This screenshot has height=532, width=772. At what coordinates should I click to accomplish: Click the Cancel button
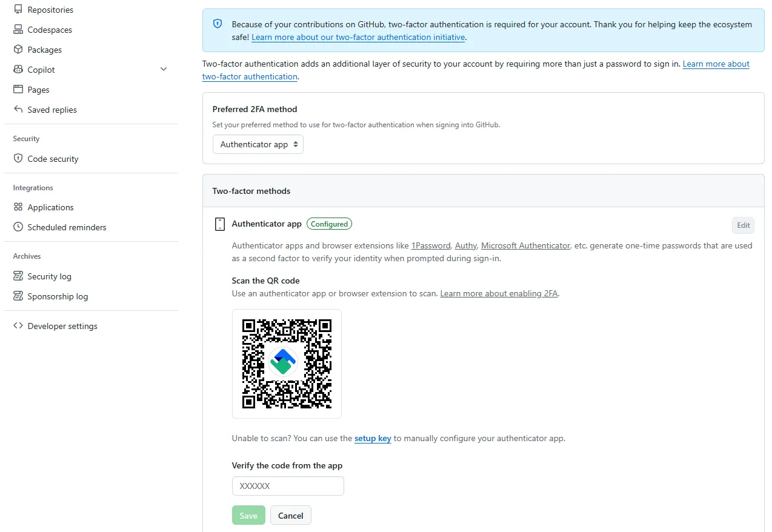tap(291, 516)
